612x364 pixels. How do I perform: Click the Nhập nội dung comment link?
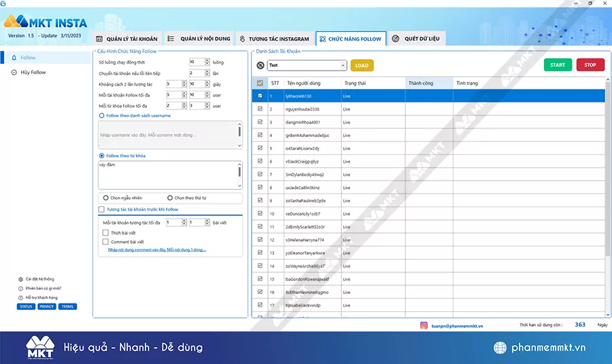click(157, 250)
